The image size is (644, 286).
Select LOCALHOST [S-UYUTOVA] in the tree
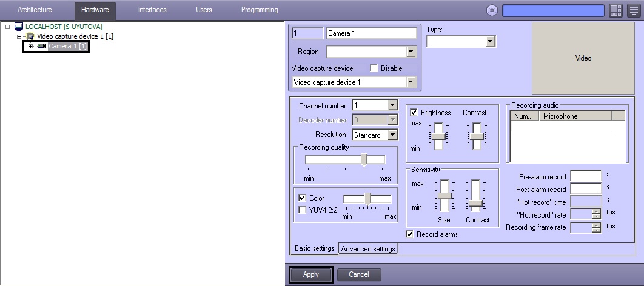(x=64, y=27)
